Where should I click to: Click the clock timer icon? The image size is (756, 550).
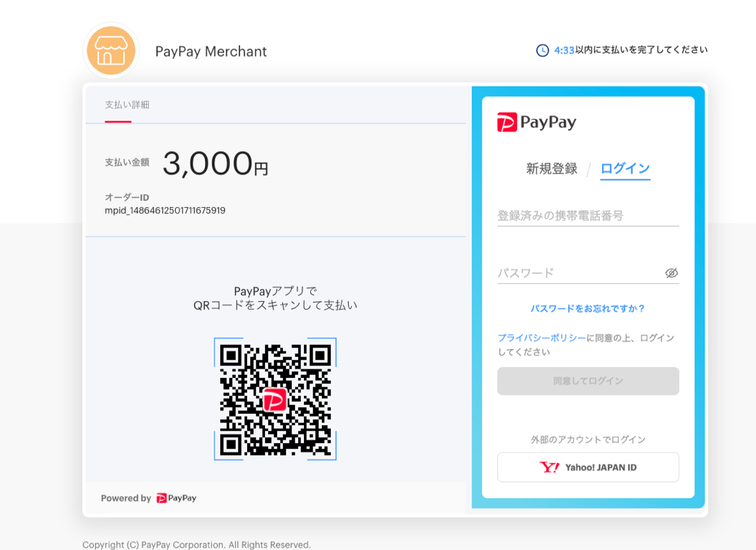tap(542, 50)
